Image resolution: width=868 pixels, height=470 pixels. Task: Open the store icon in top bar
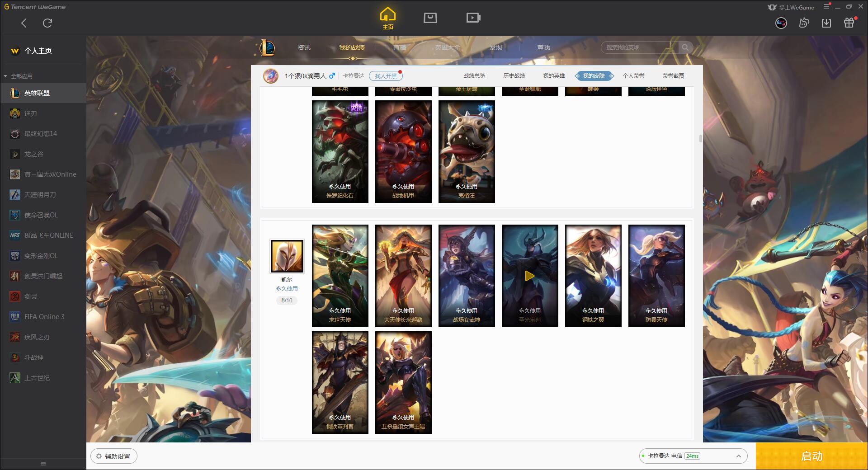[430, 18]
